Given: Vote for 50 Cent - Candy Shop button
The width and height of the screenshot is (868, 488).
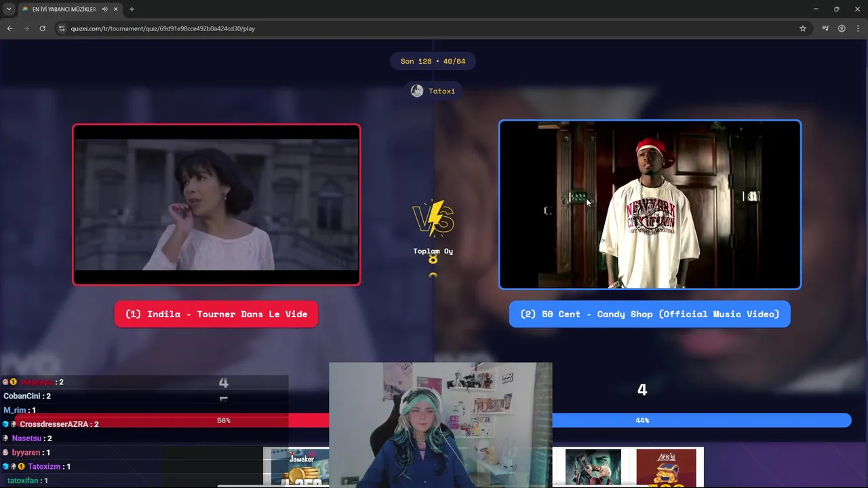Looking at the screenshot, I should (650, 314).
